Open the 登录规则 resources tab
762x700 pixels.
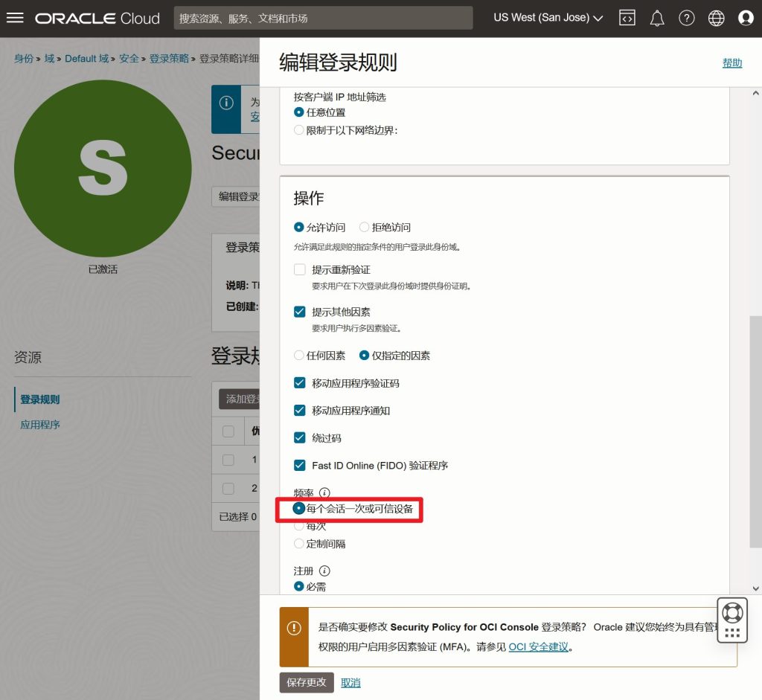tap(40, 399)
